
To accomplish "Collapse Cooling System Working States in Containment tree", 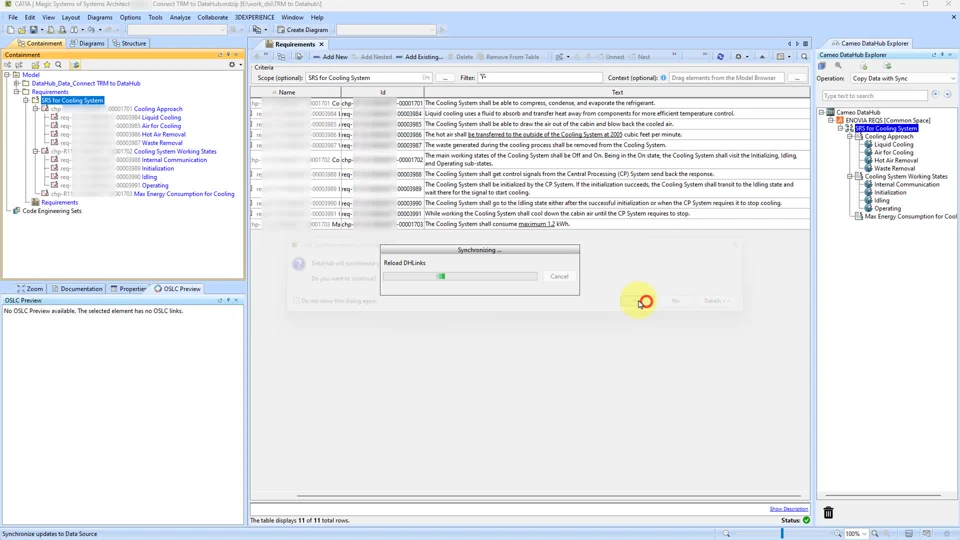I will 36,151.
